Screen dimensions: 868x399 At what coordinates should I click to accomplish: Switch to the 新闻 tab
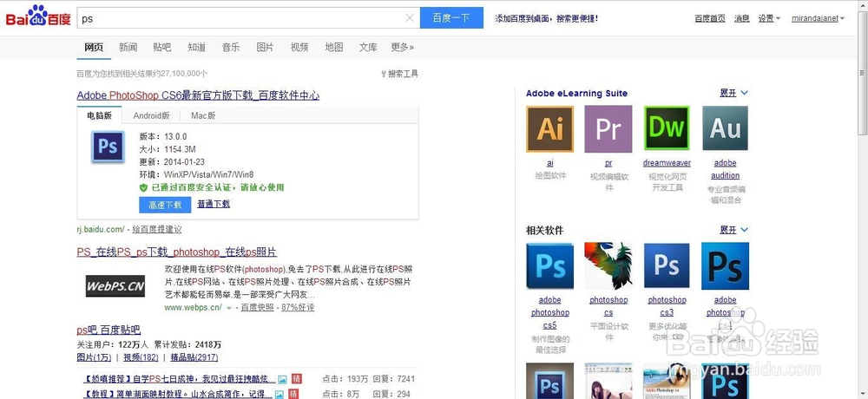coord(128,47)
